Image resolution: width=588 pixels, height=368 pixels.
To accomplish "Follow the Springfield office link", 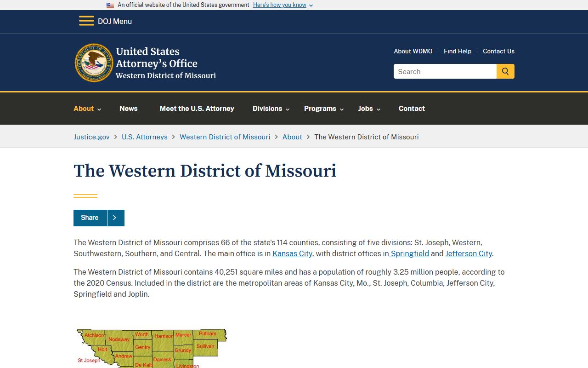I will tap(410, 253).
